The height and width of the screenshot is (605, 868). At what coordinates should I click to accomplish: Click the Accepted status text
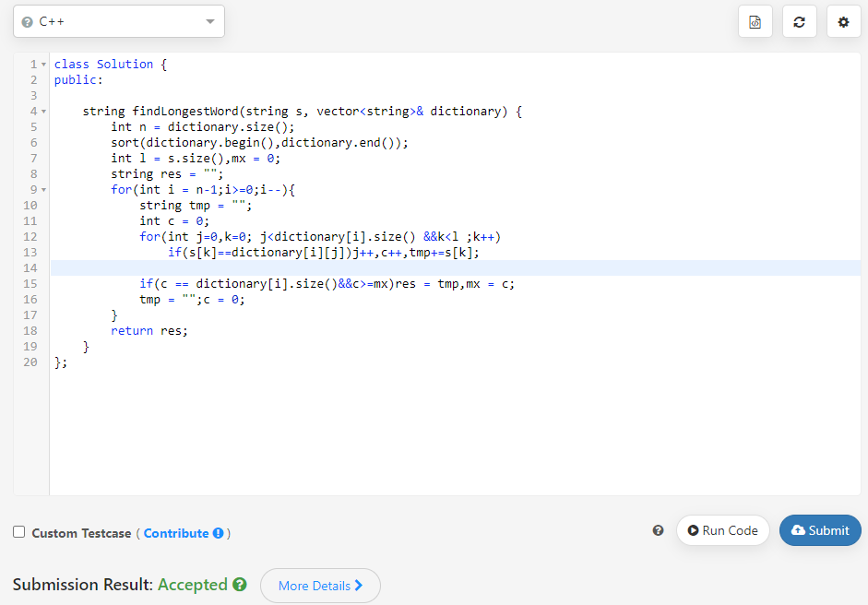tap(193, 585)
